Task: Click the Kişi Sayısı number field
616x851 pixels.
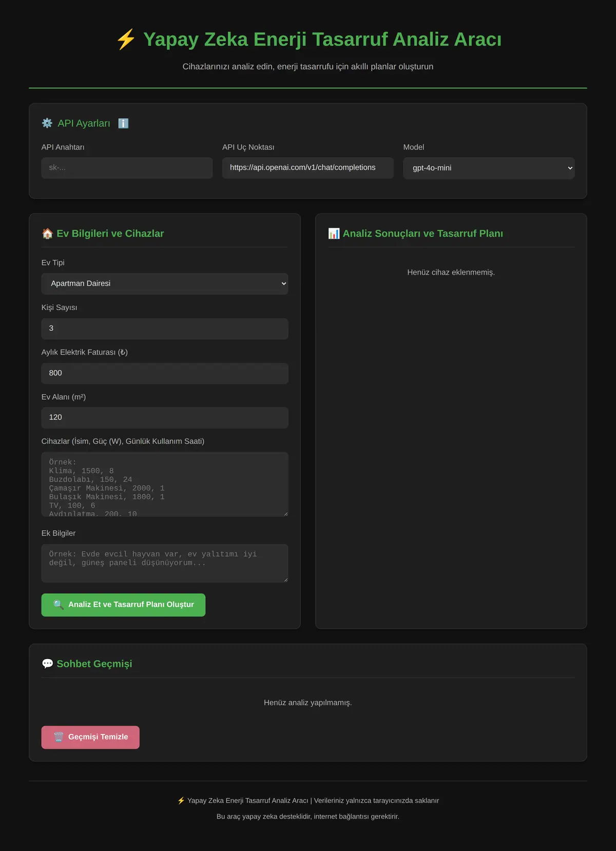Action: (x=165, y=328)
